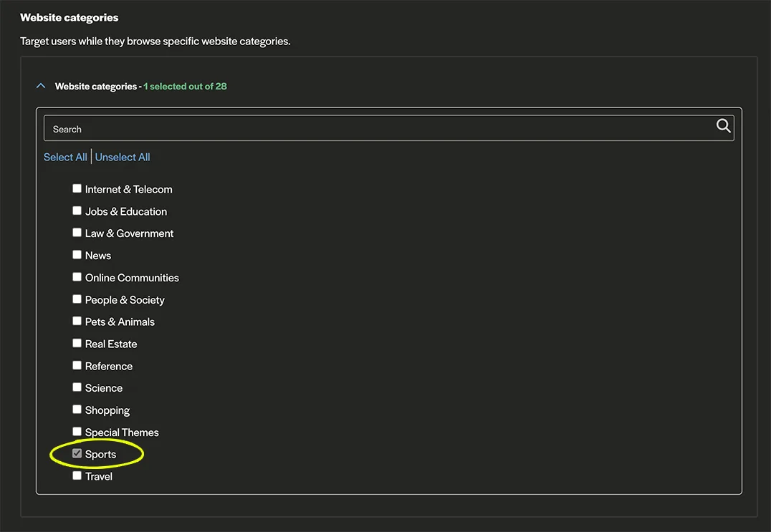The width and height of the screenshot is (771, 532).
Task: Enable targeting for News websites
Action: coord(77,254)
